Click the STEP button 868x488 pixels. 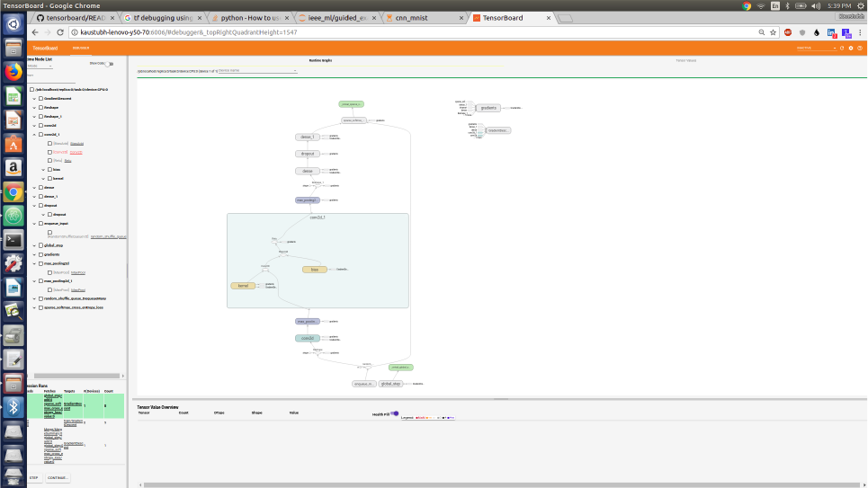[34, 477]
